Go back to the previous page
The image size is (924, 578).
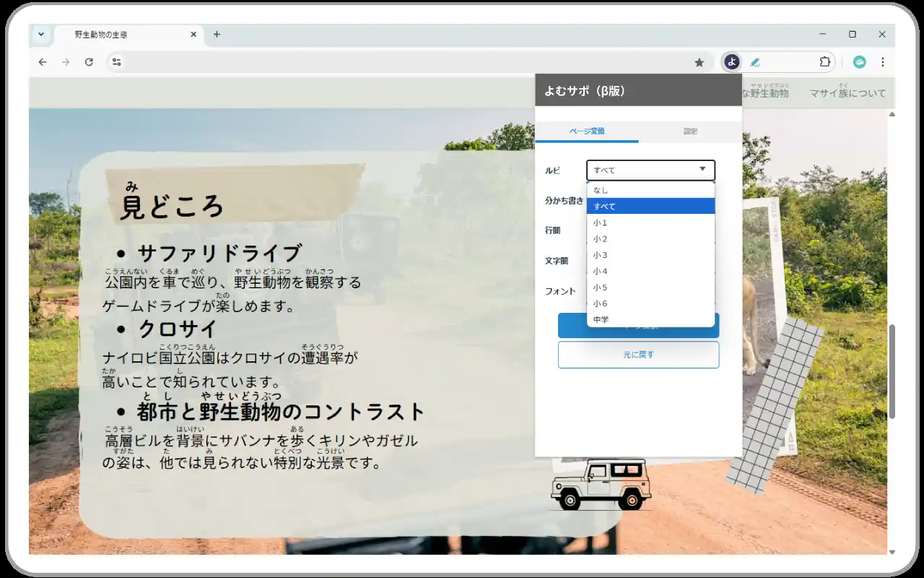[x=43, y=62]
